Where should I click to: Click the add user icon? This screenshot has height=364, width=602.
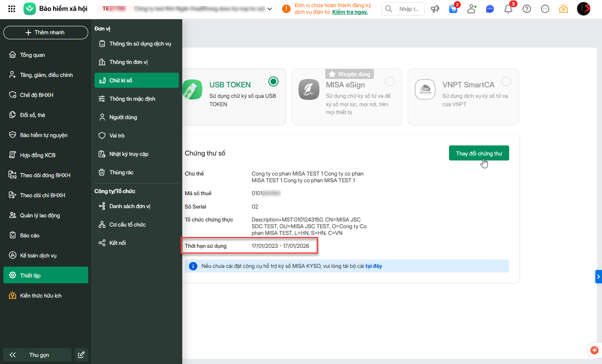click(472, 9)
